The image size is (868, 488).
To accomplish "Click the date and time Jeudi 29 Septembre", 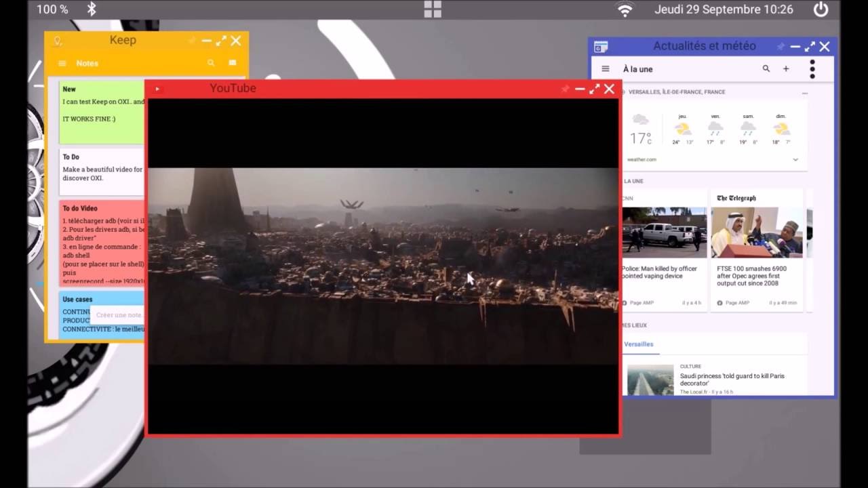I will click(724, 9).
